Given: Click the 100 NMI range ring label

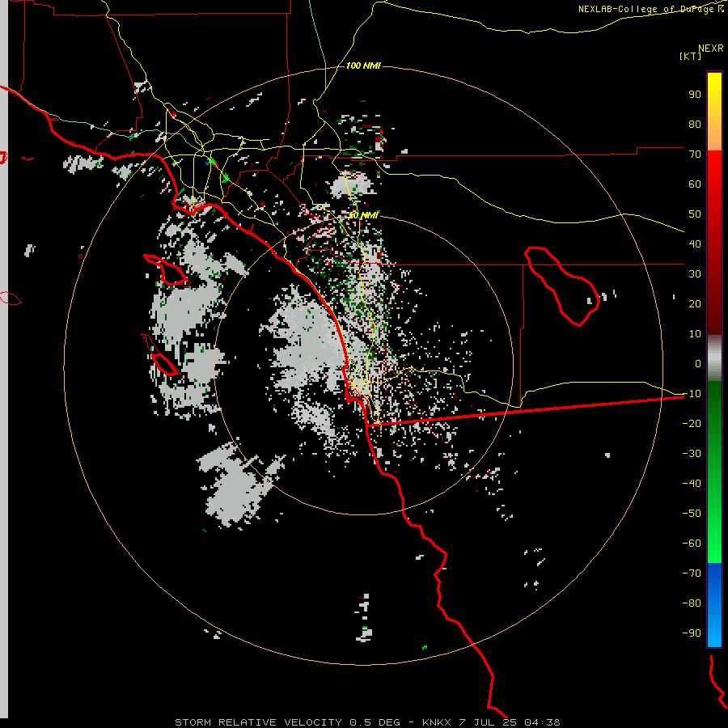Looking at the screenshot, I should click(363, 66).
